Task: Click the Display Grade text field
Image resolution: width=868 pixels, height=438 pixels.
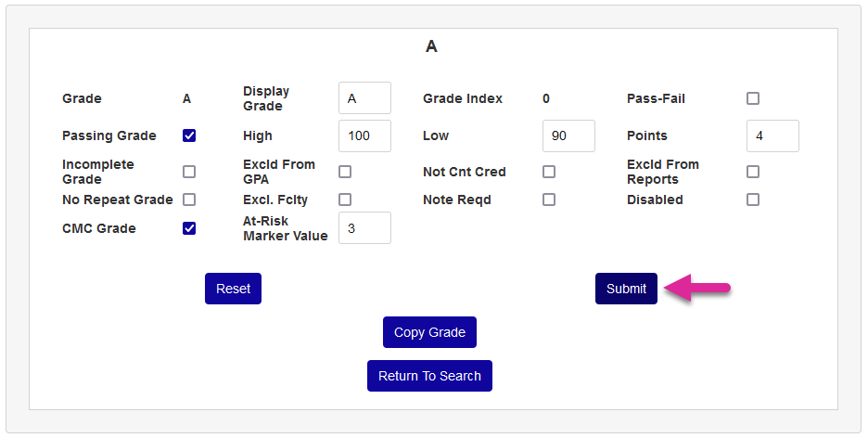Action: point(364,98)
